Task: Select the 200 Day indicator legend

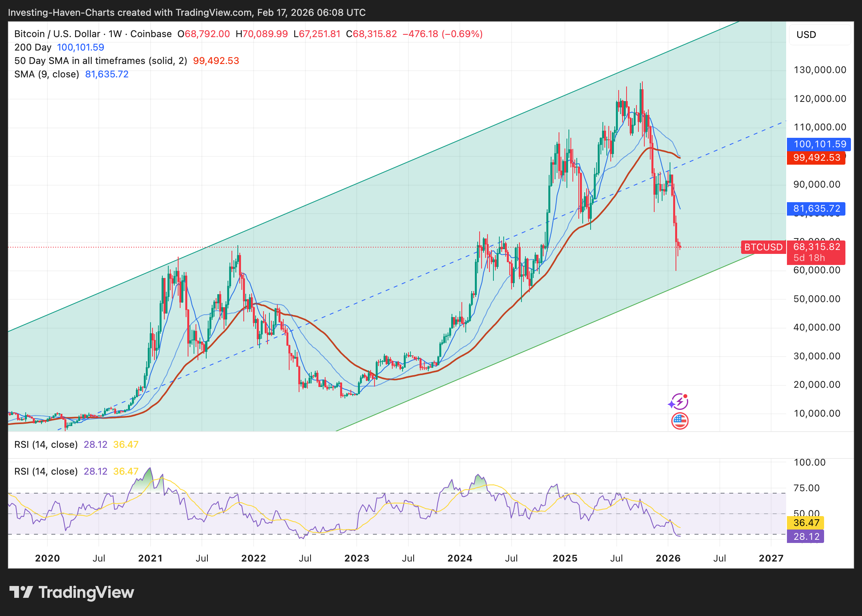Action: [x=33, y=47]
